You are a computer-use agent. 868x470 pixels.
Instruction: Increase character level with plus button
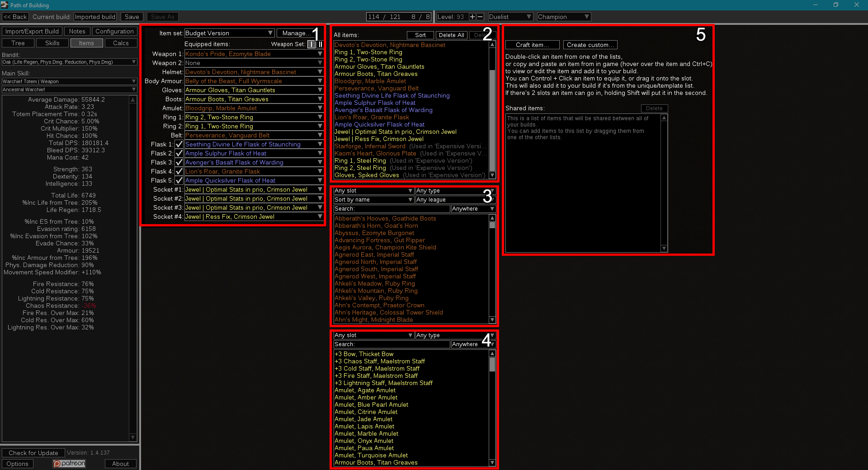point(472,17)
